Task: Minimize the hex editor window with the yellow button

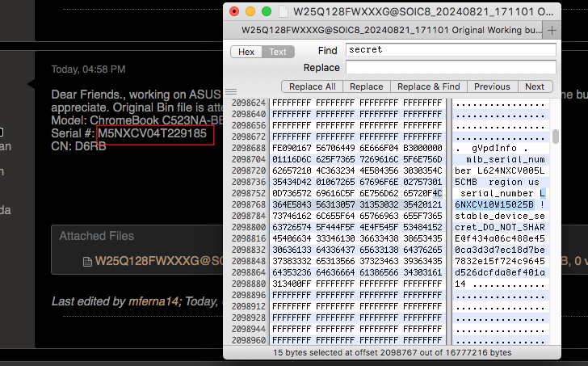Action: 250,11
